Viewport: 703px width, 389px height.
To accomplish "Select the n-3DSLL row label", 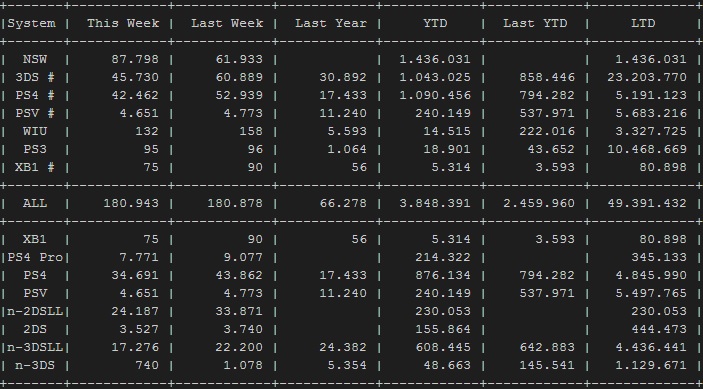I will click(35, 347).
